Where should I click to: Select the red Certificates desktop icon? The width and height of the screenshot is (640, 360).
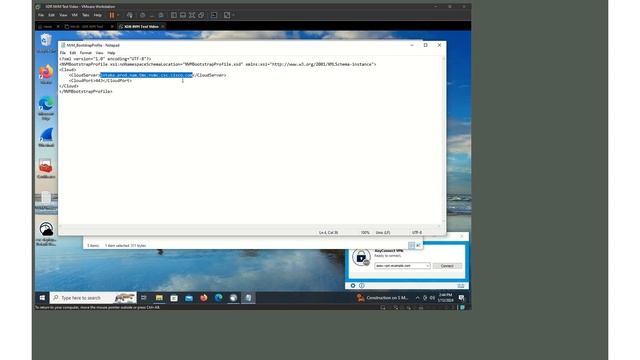coord(46,169)
